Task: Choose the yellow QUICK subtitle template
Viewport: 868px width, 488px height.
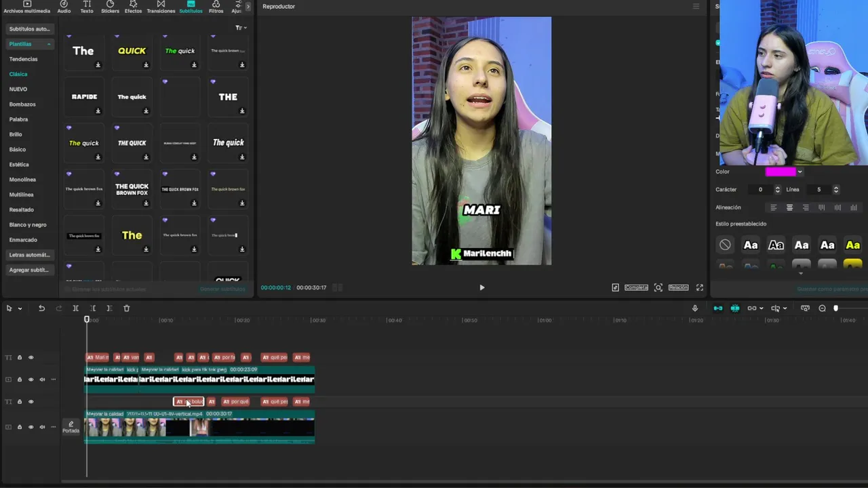Action: 132,51
